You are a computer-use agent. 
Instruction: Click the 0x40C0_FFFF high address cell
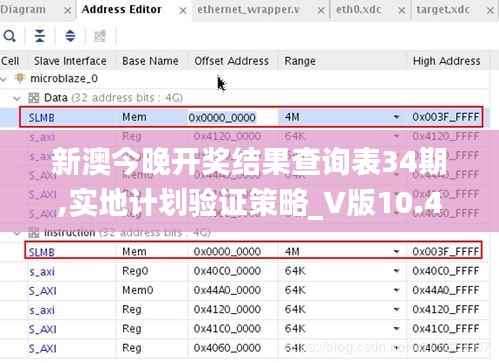(x=446, y=271)
